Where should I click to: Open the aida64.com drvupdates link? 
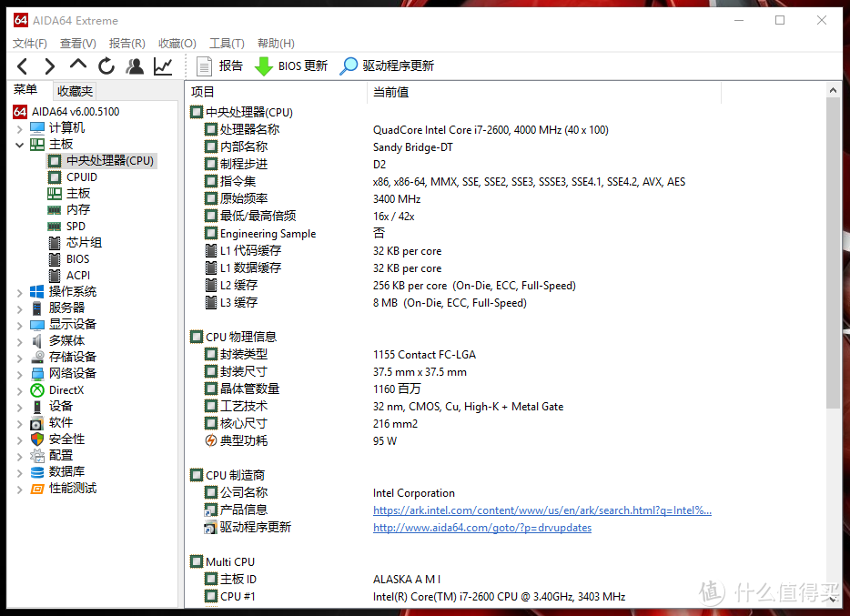coord(482,528)
